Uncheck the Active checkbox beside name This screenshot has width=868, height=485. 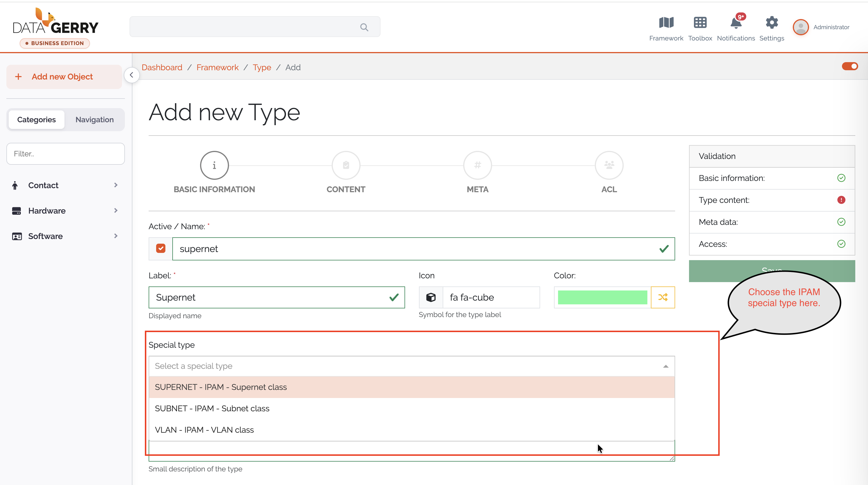(x=161, y=249)
